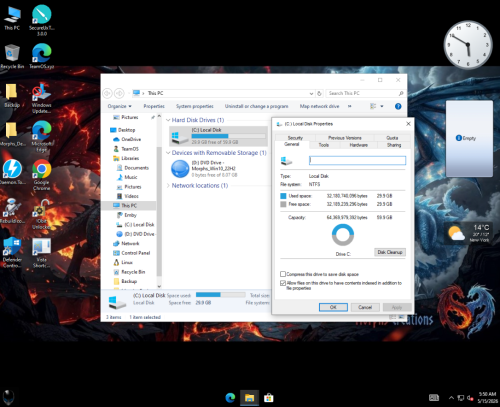Click the Explorer help question mark icon
500x407 pixels.
pos(398,106)
